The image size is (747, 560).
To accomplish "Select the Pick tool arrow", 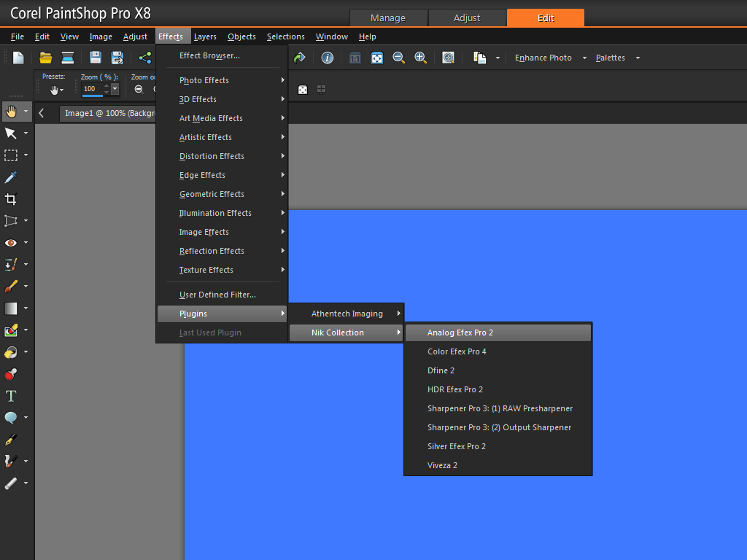I will (12, 133).
